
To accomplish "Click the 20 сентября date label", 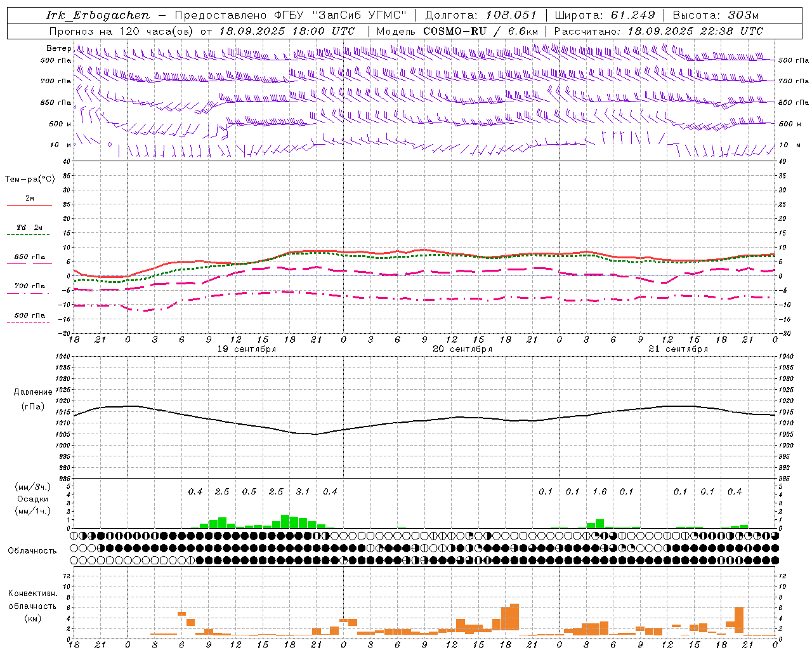I will [462, 349].
